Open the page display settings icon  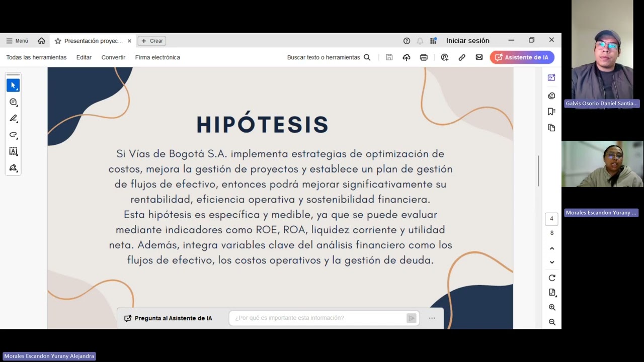[552, 292]
